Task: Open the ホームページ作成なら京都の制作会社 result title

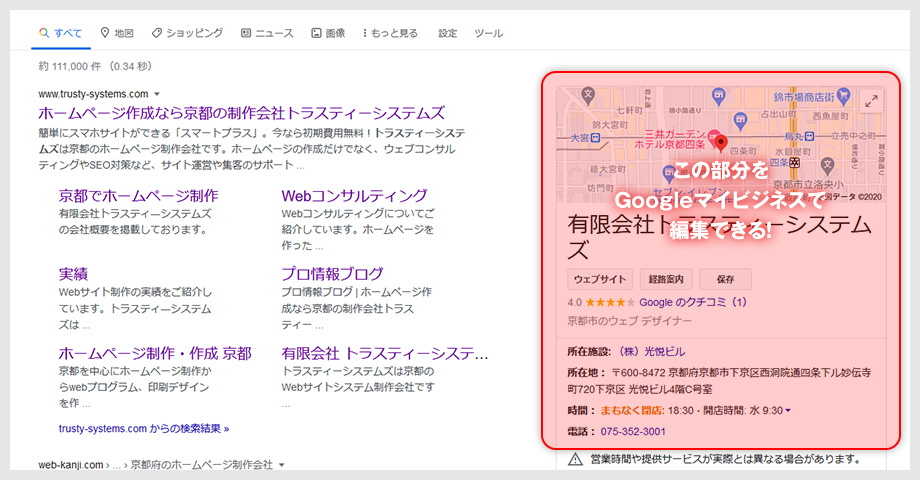Action: [242, 113]
